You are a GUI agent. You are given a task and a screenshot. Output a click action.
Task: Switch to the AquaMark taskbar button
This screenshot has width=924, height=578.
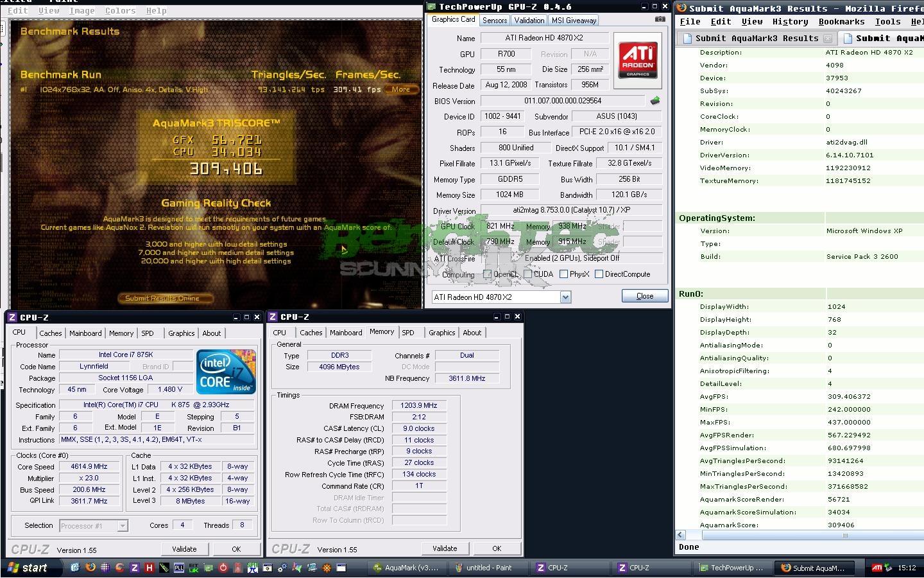(x=408, y=568)
